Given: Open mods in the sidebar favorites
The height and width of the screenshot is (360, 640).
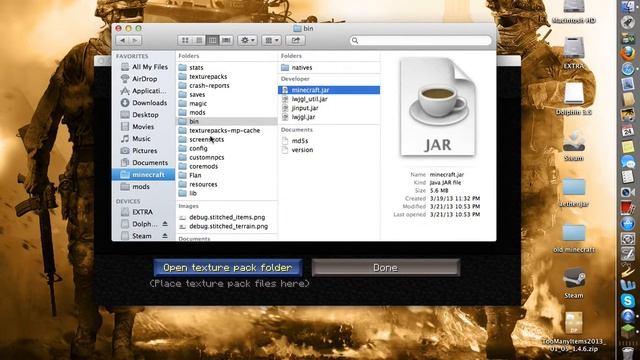Looking at the screenshot, I should click(x=136, y=187).
